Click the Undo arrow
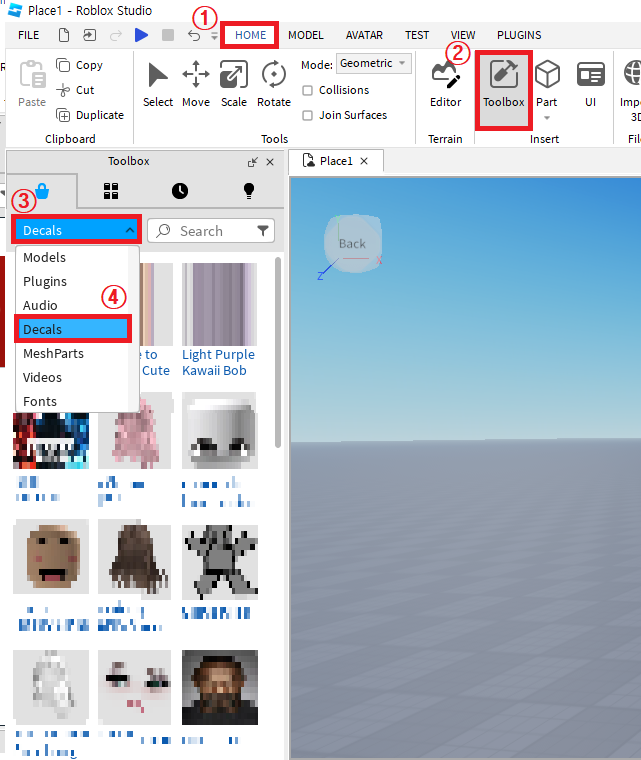This screenshot has height=760, width=641. pyautogui.click(x=193, y=35)
